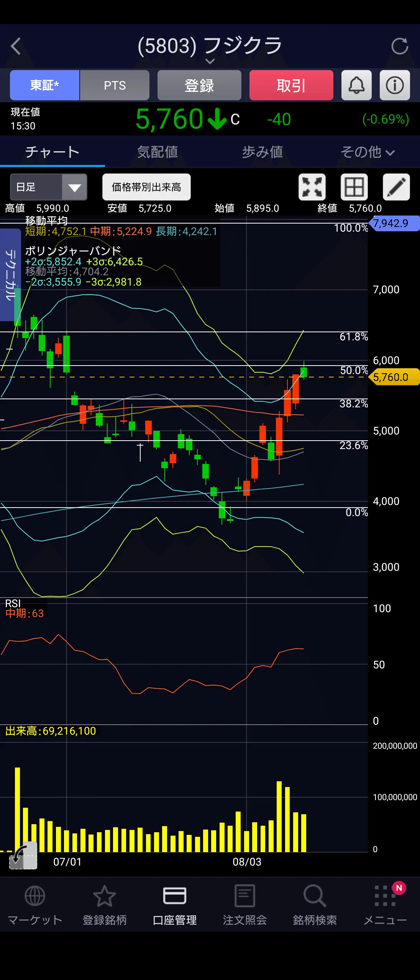The image size is (420, 980).
Task: Open マーケット globe tab
Action: (35, 905)
